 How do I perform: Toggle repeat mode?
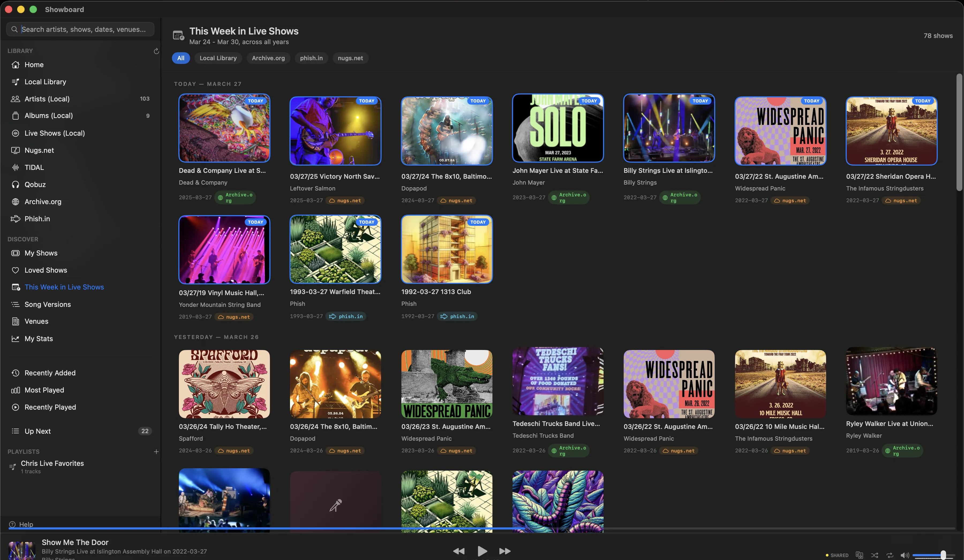[890, 555]
